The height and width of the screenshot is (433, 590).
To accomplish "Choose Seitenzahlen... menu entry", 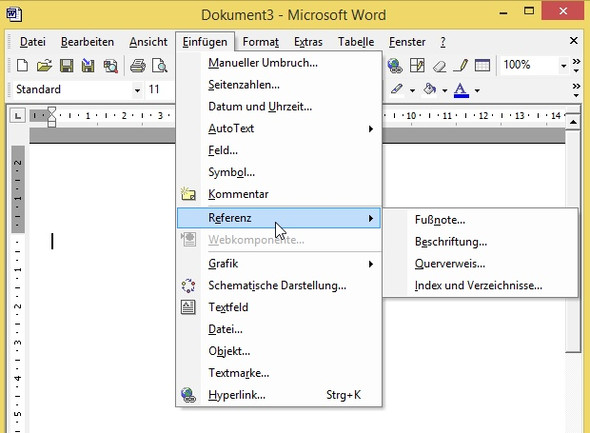I will click(279, 85).
